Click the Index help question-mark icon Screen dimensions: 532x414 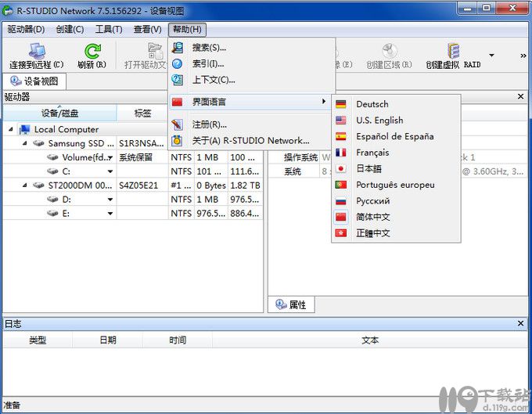click(177, 63)
